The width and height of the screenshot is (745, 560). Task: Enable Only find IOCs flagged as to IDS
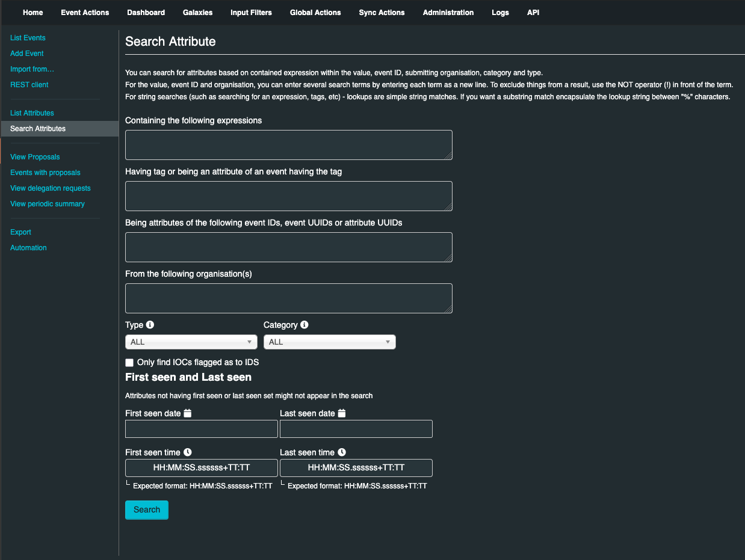(x=129, y=363)
